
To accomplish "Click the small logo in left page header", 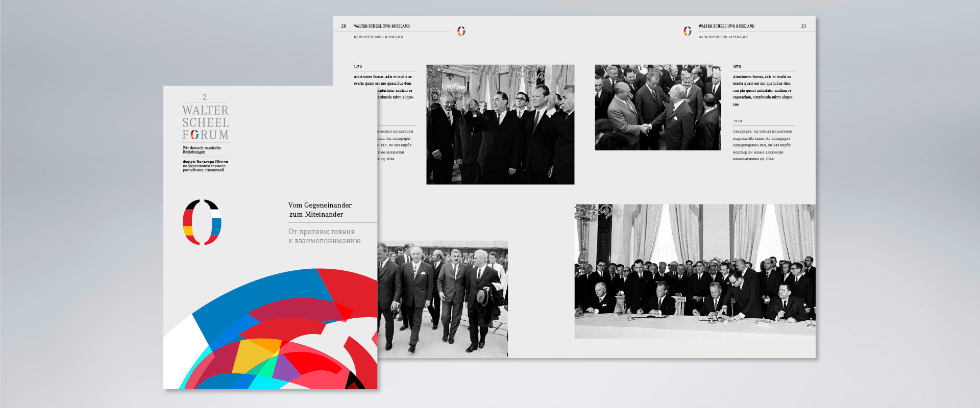I will pos(461,31).
